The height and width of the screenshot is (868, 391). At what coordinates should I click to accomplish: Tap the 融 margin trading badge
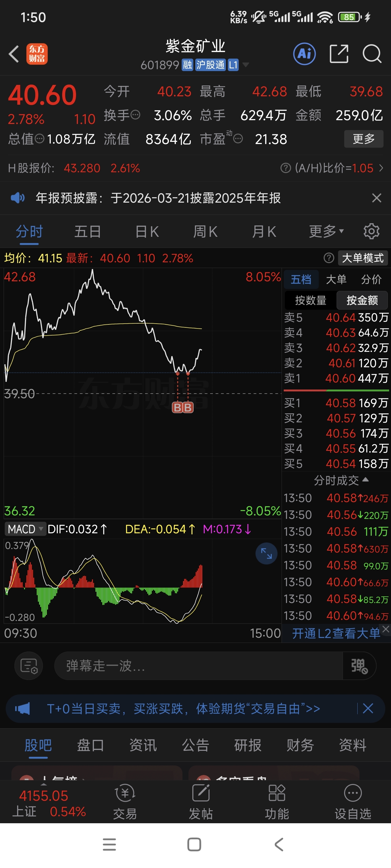pyautogui.click(x=187, y=65)
